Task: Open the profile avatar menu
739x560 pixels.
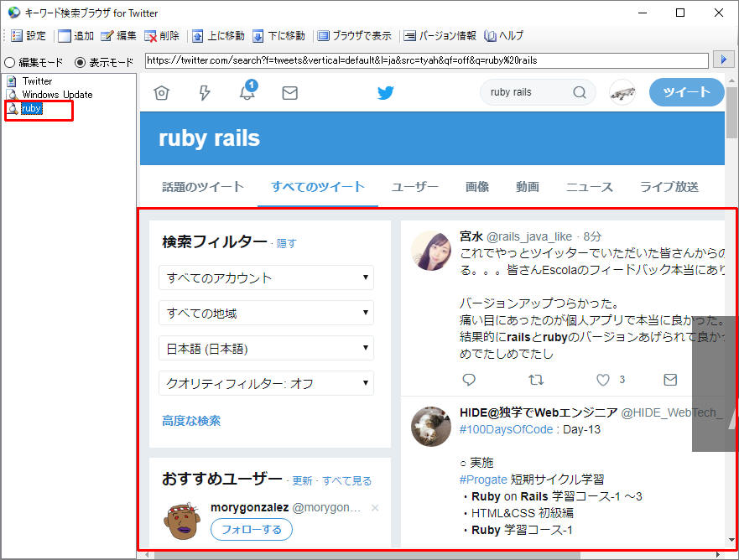Action: tap(622, 92)
